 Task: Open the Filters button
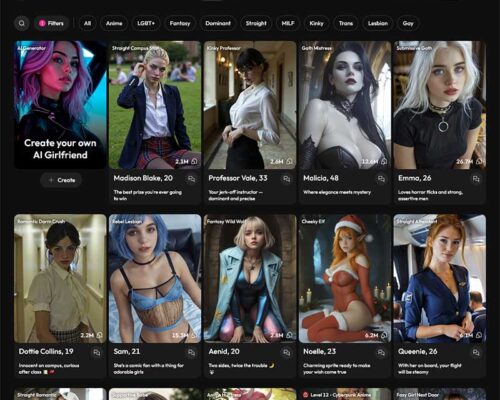pos(52,23)
